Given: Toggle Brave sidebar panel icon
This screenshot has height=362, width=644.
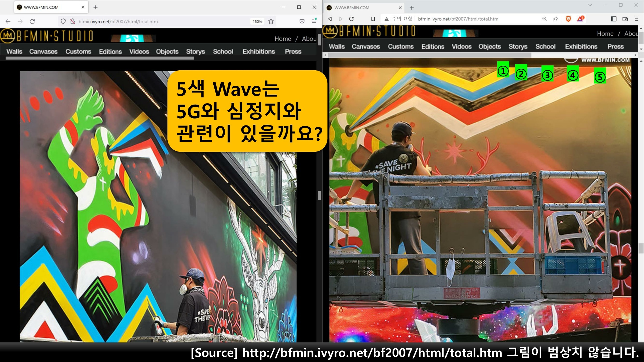Looking at the screenshot, I should (613, 19).
